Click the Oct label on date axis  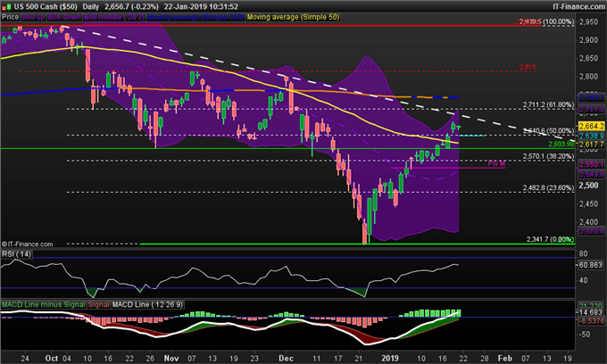[x=52, y=358]
